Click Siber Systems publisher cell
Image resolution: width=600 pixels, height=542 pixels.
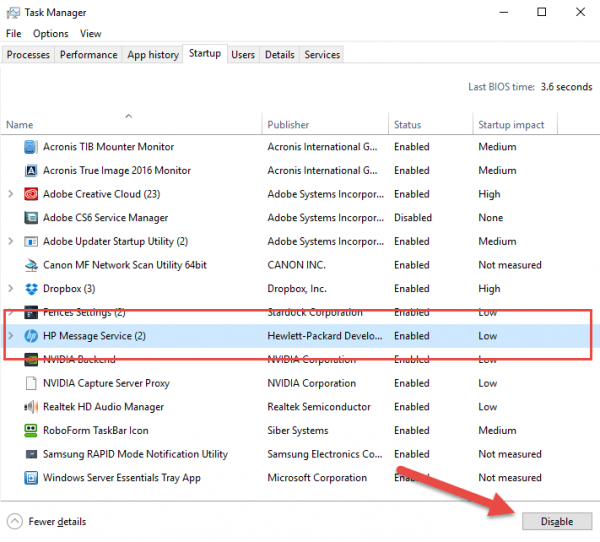tap(298, 430)
